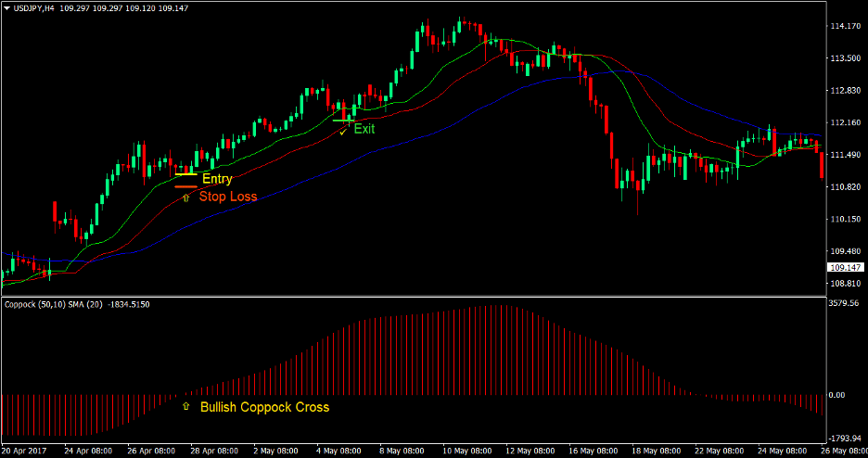Click the current price tag 109.147

pyautogui.click(x=843, y=267)
